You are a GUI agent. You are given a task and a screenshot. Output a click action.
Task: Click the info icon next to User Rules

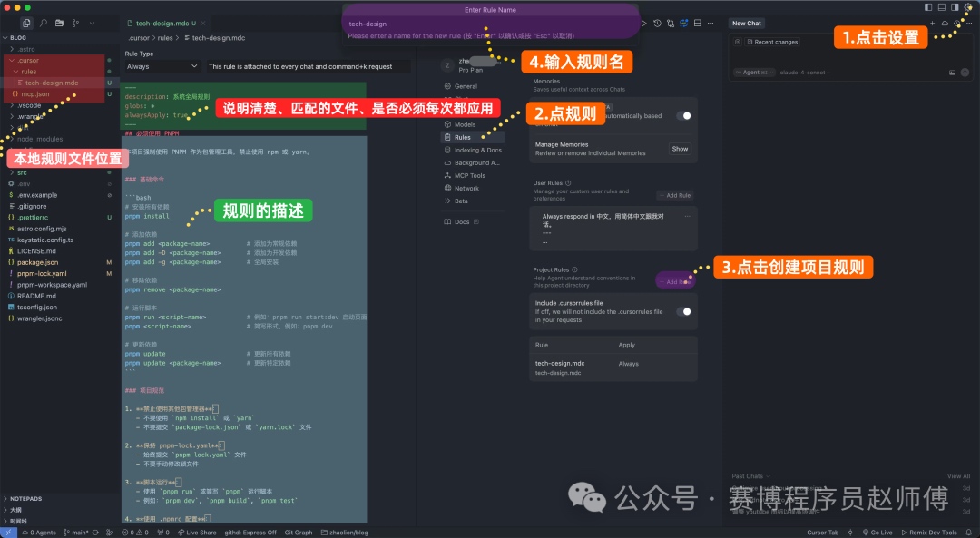[x=568, y=183]
